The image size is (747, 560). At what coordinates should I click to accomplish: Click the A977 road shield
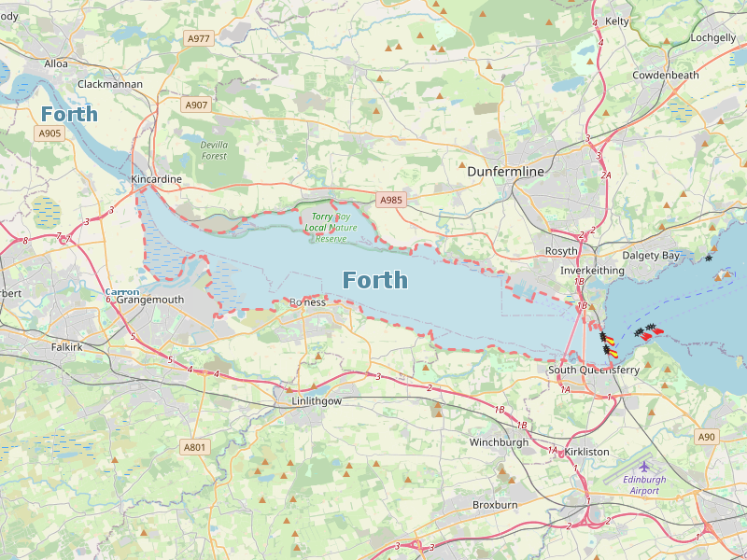pos(199,38)
